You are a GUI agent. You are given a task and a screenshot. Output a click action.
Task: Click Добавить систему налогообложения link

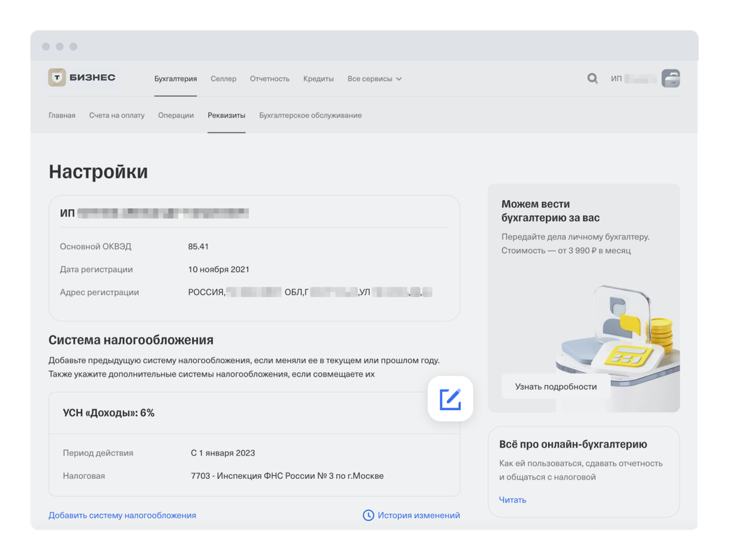[122, 515]
